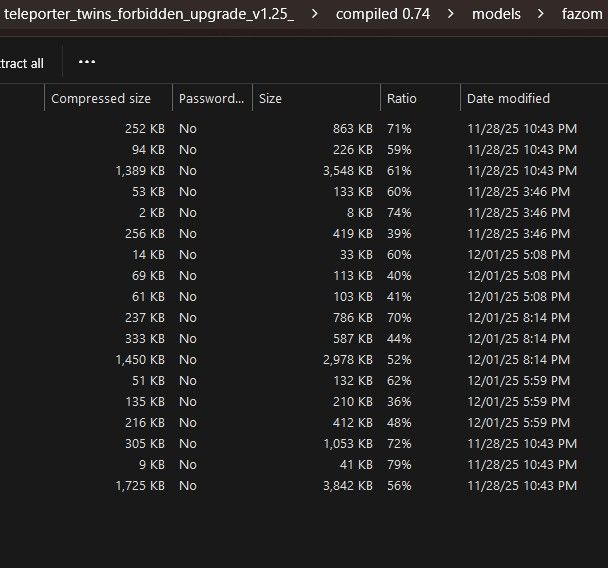Select the 252 KB compressed size cell
Viewport: 608px width, 568px height.
pyautogui.click(x=145, y=129)
